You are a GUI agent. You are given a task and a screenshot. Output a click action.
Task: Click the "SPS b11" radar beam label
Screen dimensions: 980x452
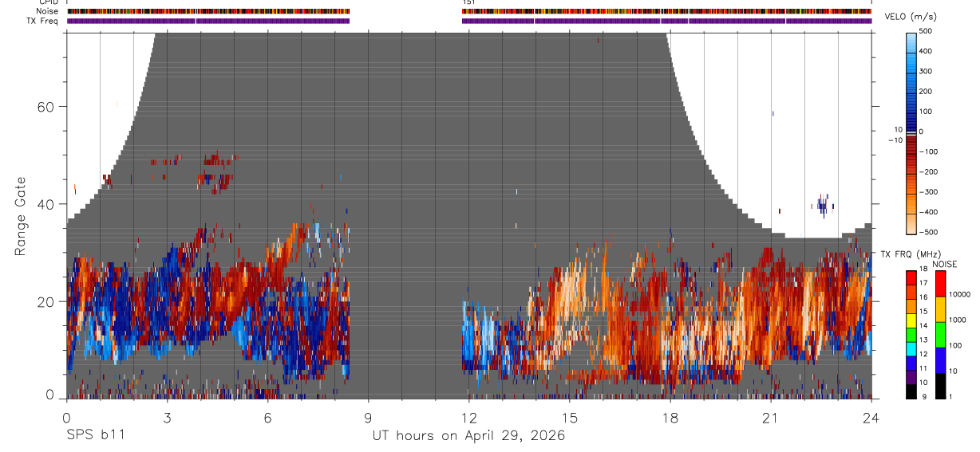point(95,435)
